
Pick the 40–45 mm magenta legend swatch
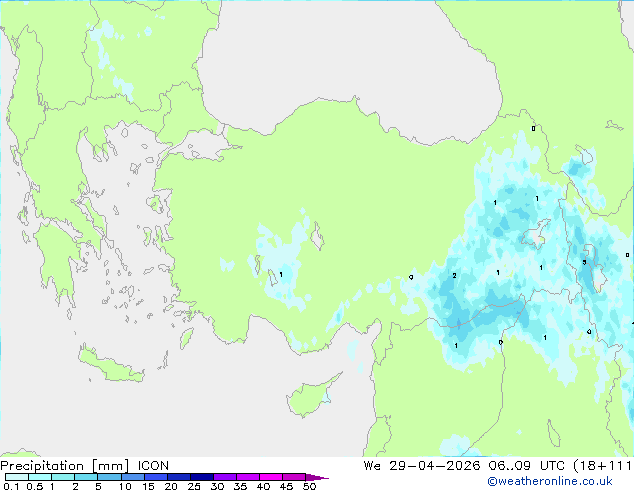click(271, 477)
